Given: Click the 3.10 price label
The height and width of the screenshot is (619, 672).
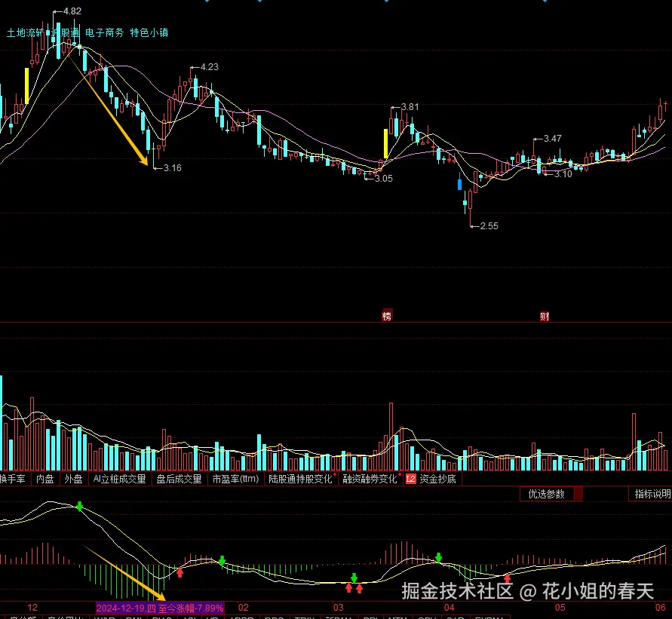Looking at the screenshot, I should 563,174.
